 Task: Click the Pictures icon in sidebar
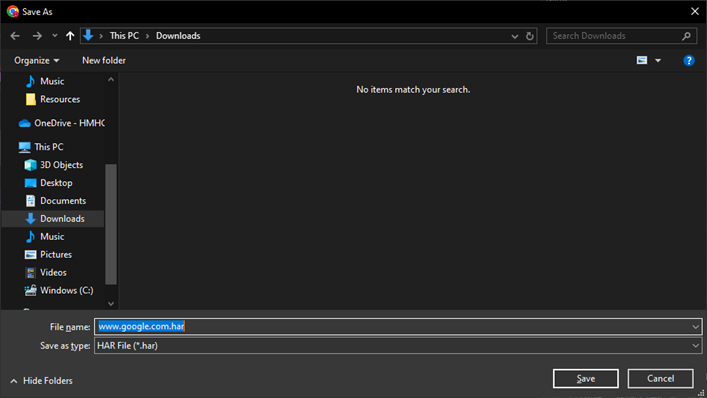point(30,255)
